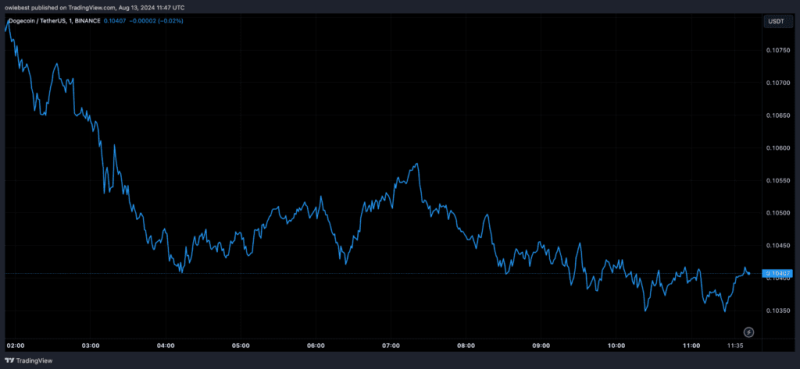Click the 11:35 time axis label
The width and height of the screenshot is (800, 369).
[735, 346]
